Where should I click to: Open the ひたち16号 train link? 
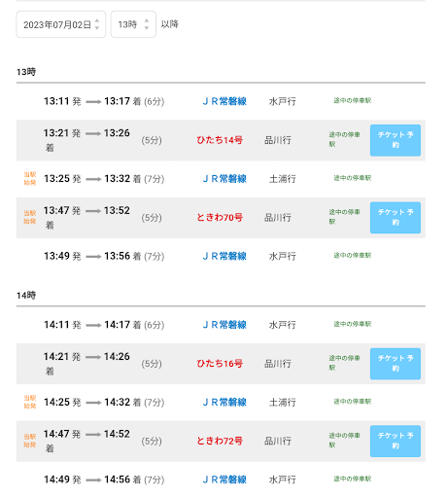(x=220, y=364)
